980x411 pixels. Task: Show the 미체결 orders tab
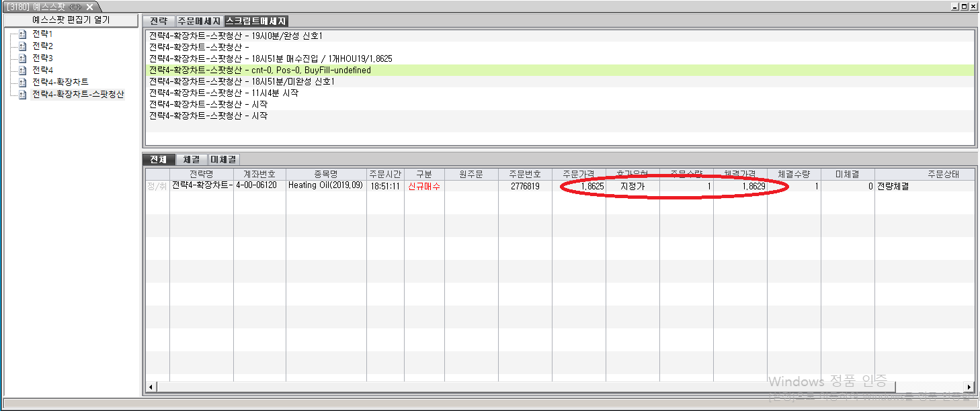[x=223, y=160]
